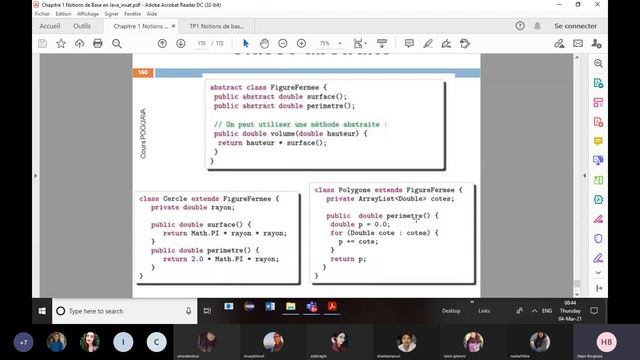The width and height of the screenshot is (640, 360).
Task: Open the yellow Comment tool in sidebar
Action: tap(598, 141)
